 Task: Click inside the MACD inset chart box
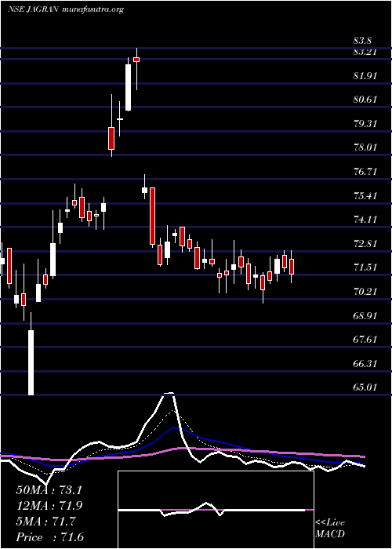pyautogui.click(x=216, y=510)
